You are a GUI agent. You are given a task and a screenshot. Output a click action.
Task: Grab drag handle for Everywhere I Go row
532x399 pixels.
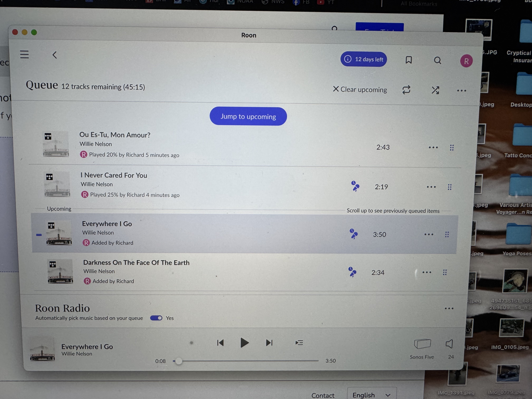(x=447, y=234)
